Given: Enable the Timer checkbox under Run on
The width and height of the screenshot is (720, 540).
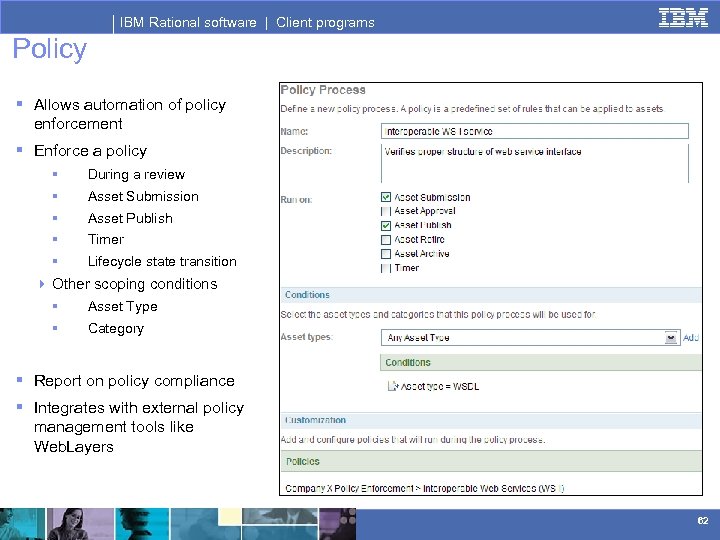Looking at the screenshot, I should [x=386, y=268].
